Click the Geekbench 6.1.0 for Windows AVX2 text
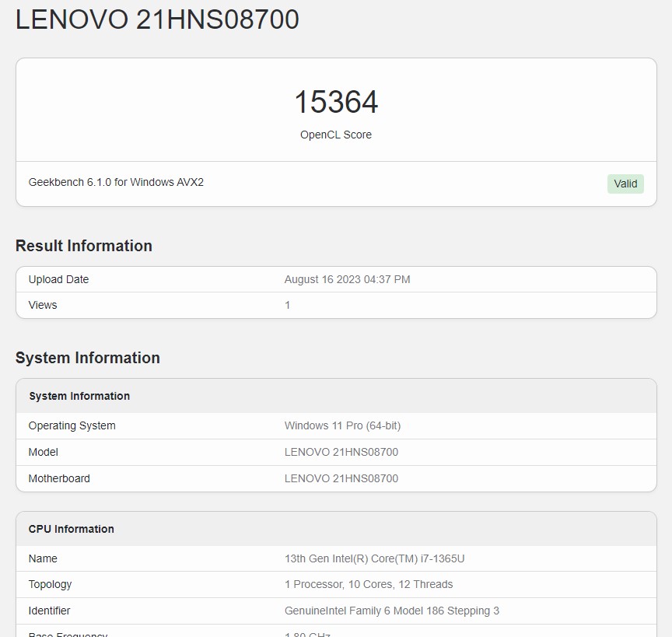Viewport: 672px width, 637px height. [116, 182]
